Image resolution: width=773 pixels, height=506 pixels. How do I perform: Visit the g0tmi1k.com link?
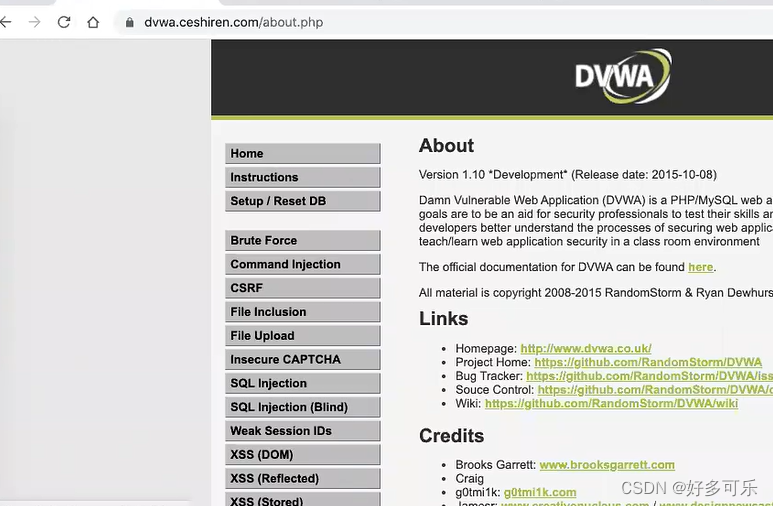[x=540, y=492]
